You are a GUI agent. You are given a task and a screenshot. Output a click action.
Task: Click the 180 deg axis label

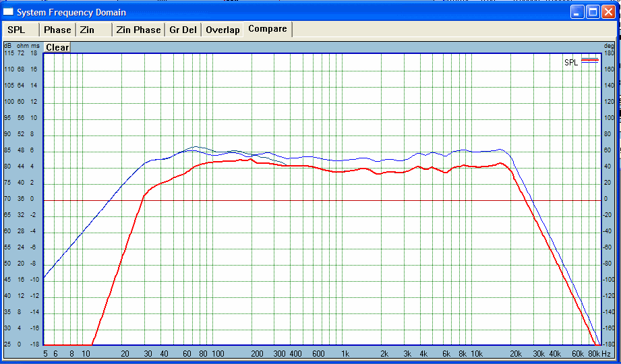click(609, 53)
